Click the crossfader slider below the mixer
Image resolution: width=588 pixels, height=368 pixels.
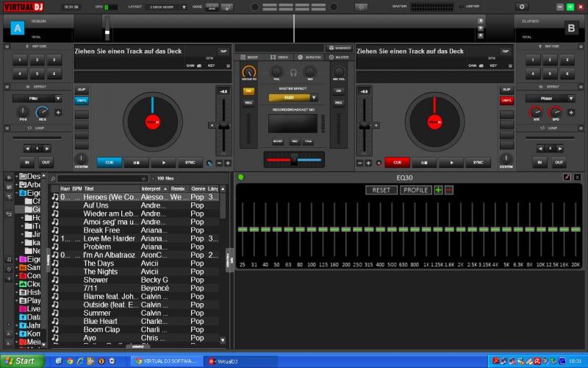[x=293, y=159]
